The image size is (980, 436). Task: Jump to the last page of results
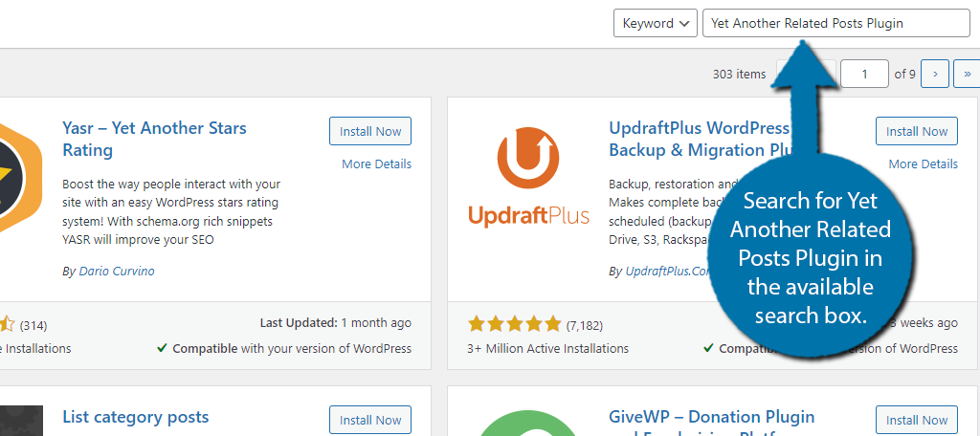(967, 74)
